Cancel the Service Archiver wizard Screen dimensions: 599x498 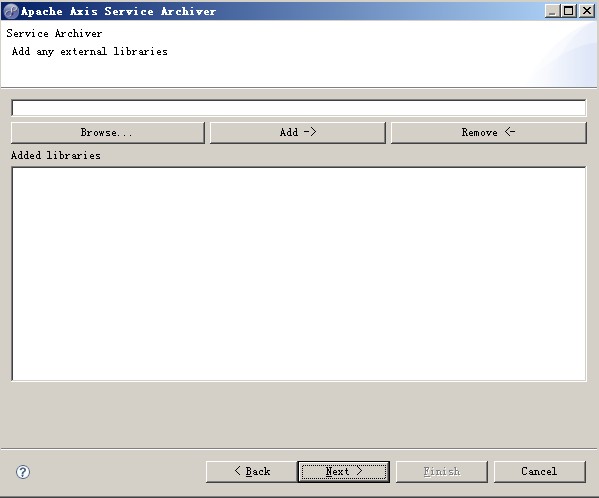point(539,472)
